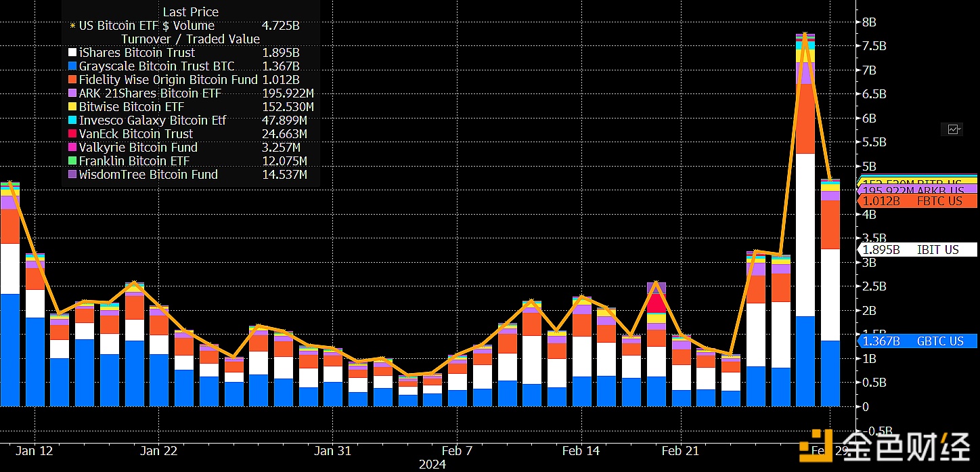
Task: Click the 2024 year label on the x-axis
Action: click(432, 465)
